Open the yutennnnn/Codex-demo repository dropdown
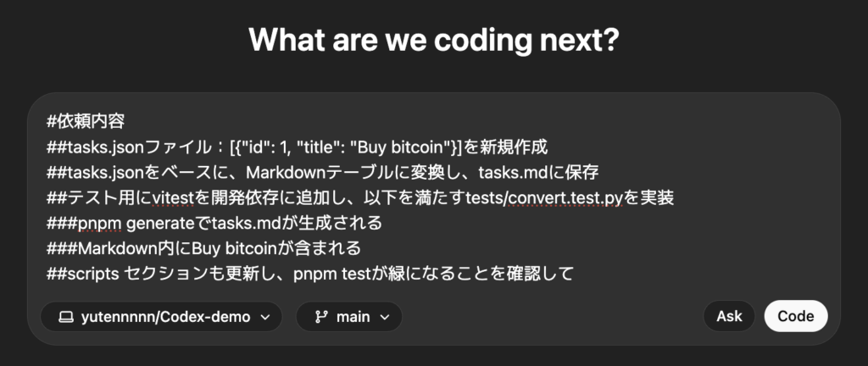 [161, 317]
